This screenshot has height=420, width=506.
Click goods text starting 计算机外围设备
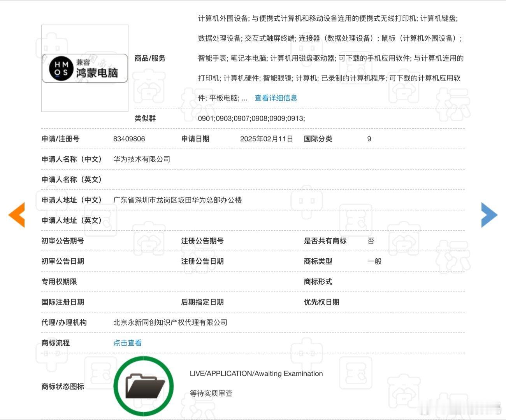coord(328,18)
